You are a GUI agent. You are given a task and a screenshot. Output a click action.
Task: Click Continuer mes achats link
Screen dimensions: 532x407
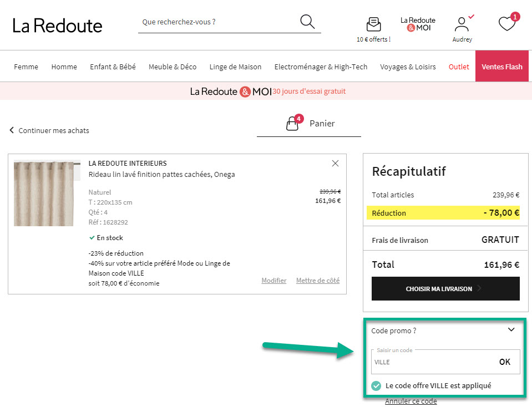54,130
